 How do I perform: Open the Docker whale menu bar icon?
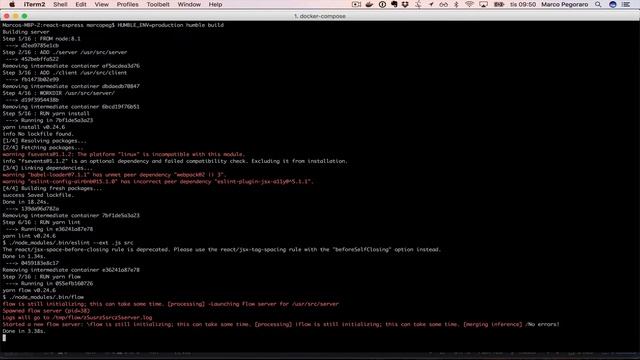[369, 4]
